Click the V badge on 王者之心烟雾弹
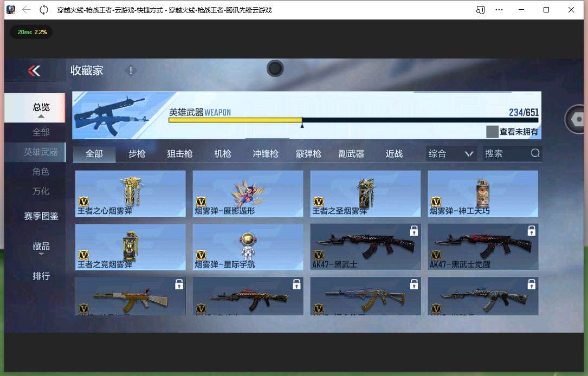This screenshot has width=588, height=376. tap(83, 202)
